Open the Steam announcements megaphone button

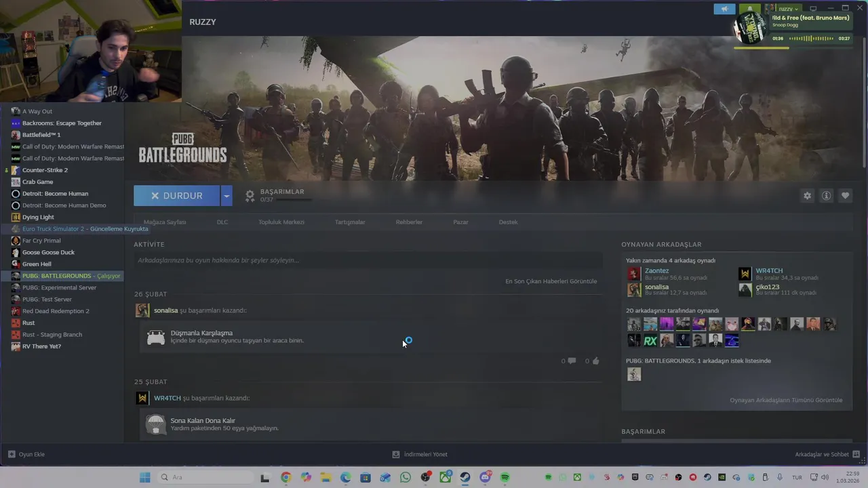pos(724,9)
